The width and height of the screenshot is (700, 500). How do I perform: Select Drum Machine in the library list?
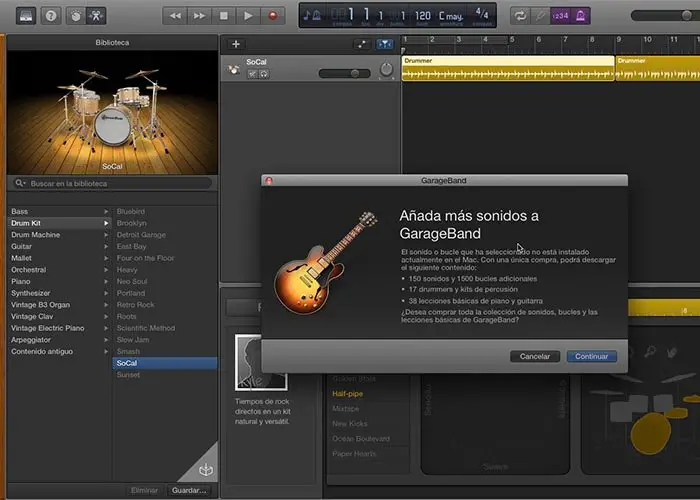[x=34, y=234]
